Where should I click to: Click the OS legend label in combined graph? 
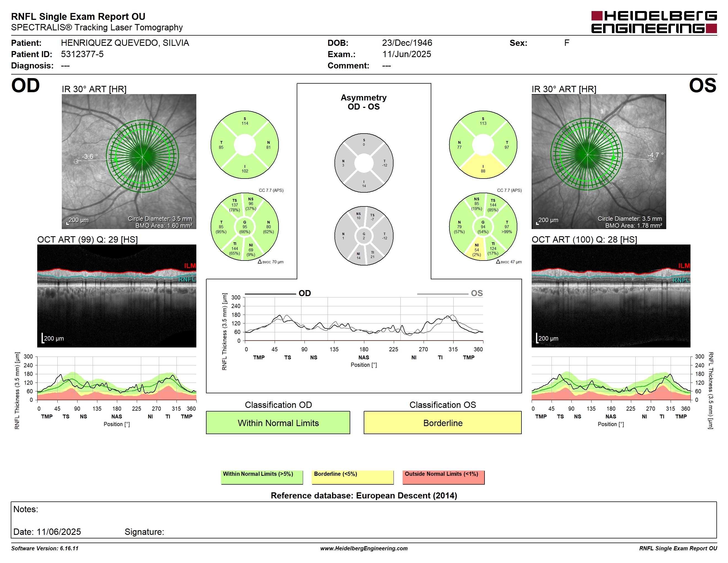[x=477, y=293]
